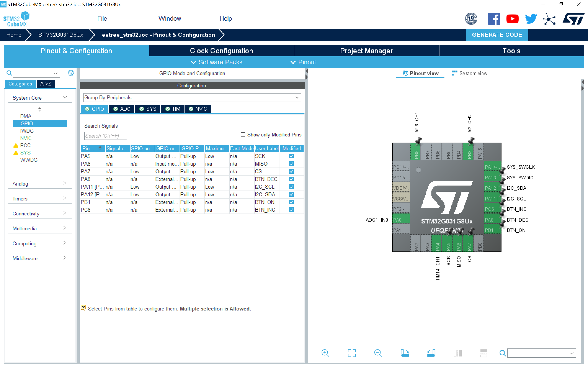Switch to Clock Configuration tab
Viewport: 588px width, 368px height.
[x=221, y=51]
